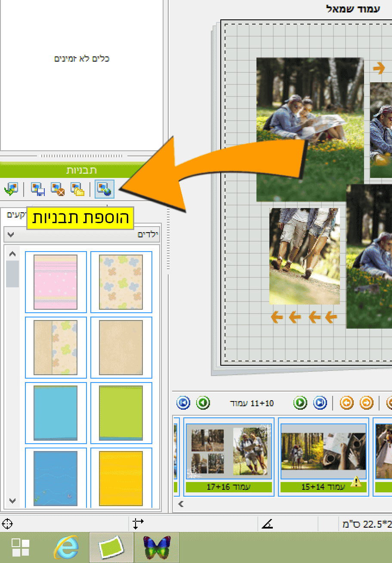Click the blue skip-to-right-end navigation button

coord(320,403)
